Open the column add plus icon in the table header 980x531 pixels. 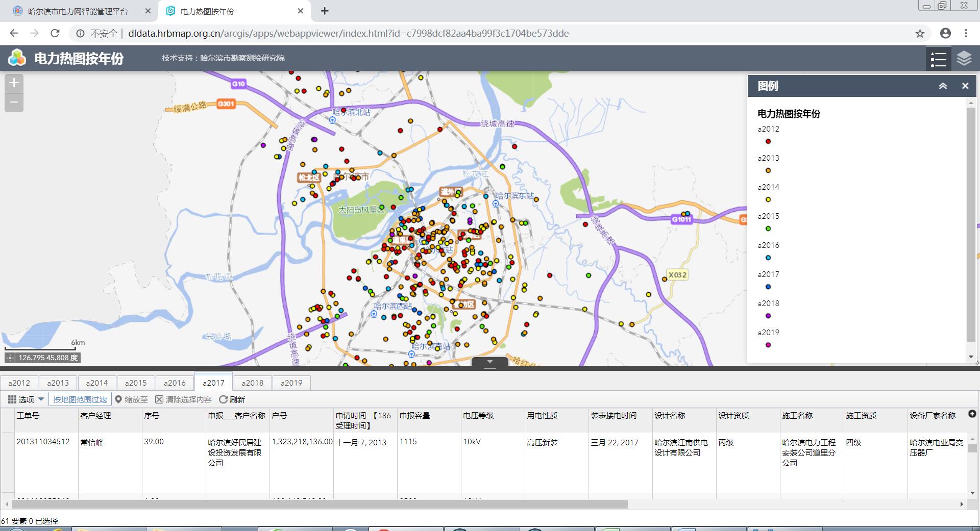[972, 414]
